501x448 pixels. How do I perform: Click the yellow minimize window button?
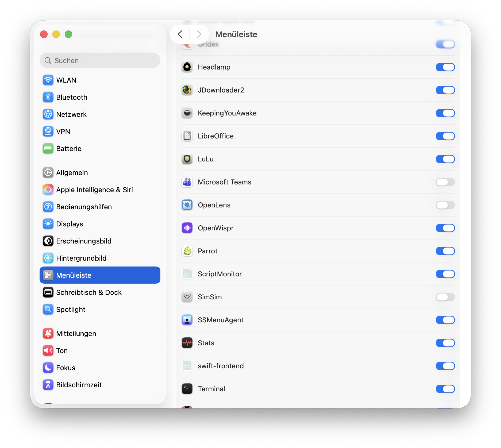(x=56, y=34)
